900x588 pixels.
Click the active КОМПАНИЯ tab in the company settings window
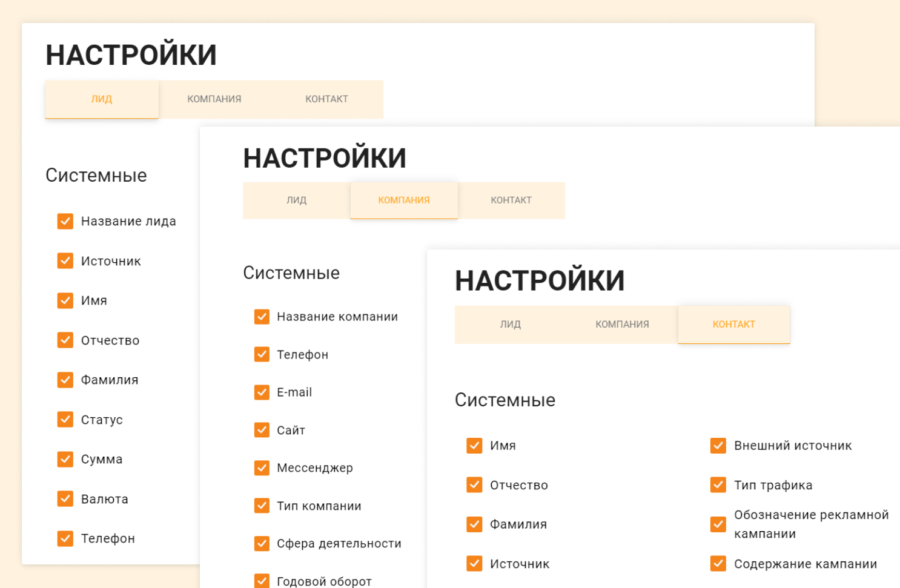[404, 200]
